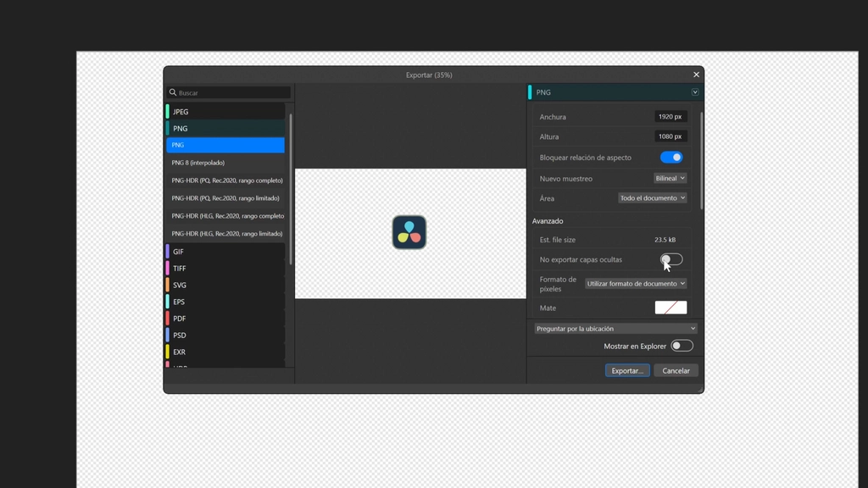Select the highlighted PNG preset
The width and height of the screenshot is (868, 488).
click(x=225, y=145)
